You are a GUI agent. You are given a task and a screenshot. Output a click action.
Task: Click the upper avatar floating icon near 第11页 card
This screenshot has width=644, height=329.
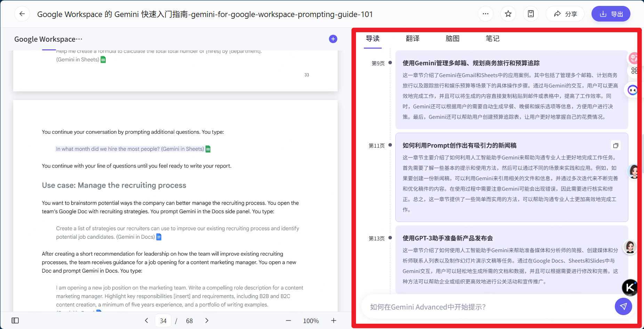pyautogui.click(x=634, y=171)
